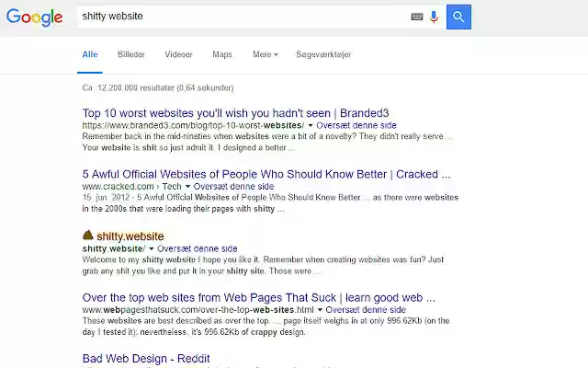The width and height of the screenshot is (588, 368).
Task: Open the Maps tab
Action: pyautogui.click(x=222, y=54)
